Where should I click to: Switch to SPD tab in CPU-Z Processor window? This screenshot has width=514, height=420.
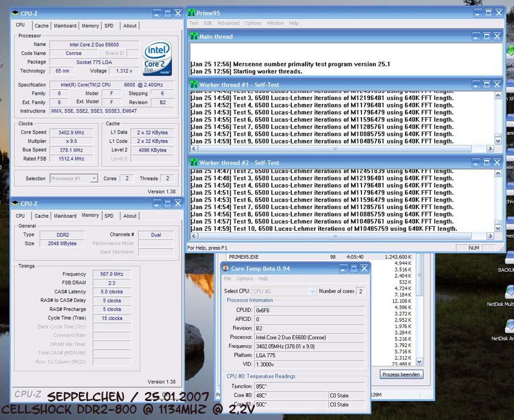(109, 26)
